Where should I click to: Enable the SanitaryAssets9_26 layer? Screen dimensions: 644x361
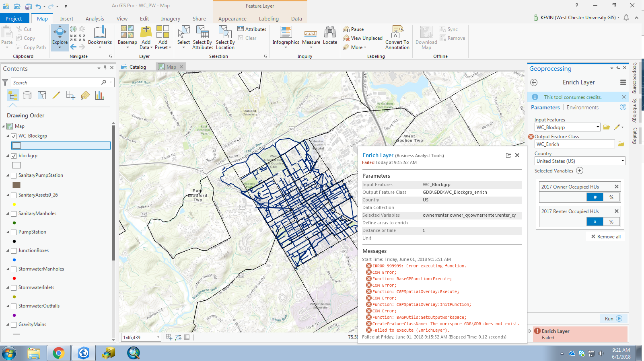[x=14, y=195]
